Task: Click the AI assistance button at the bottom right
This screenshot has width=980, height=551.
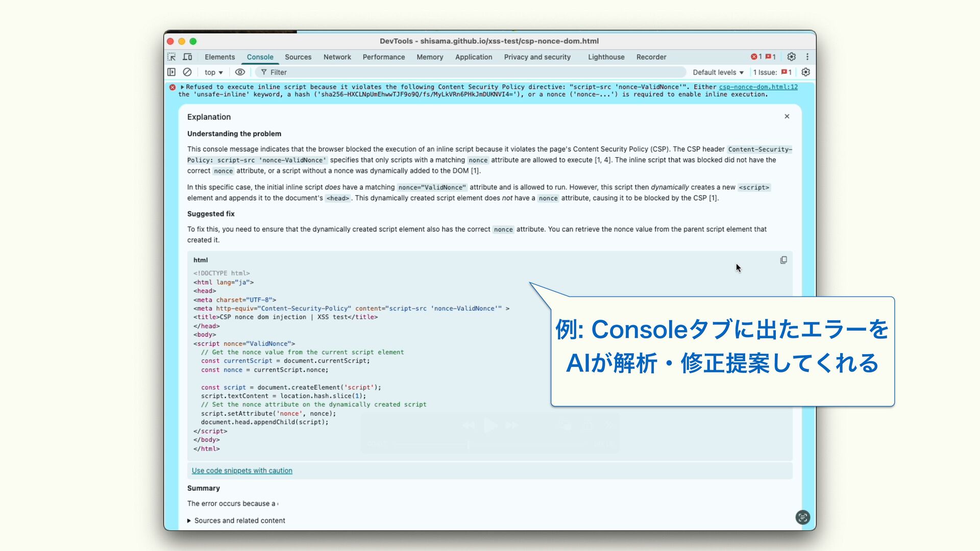Action: point(802,517)
